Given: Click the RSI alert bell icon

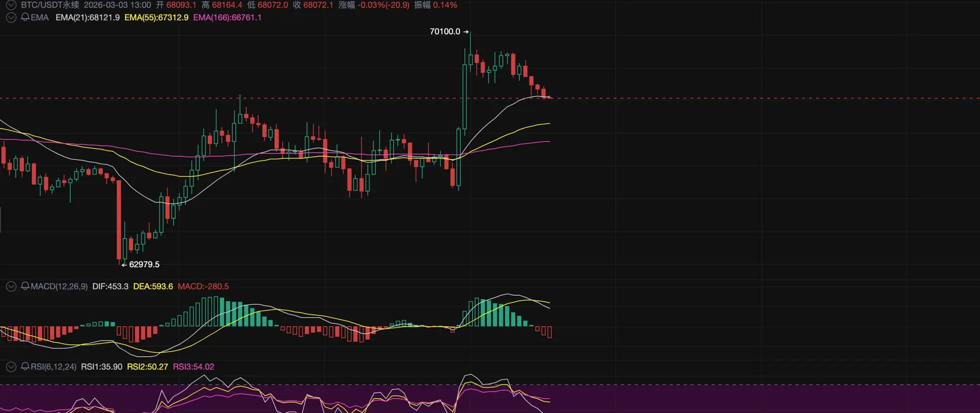Looking at the screenshot, I should tap(25, 367).
